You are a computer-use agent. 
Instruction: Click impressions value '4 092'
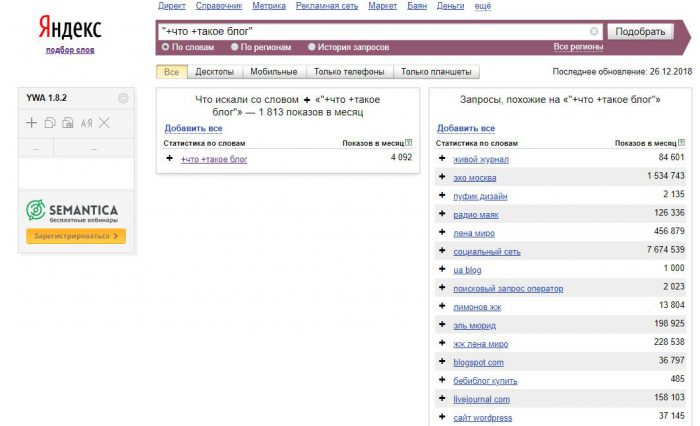click(x=401, y=157)
